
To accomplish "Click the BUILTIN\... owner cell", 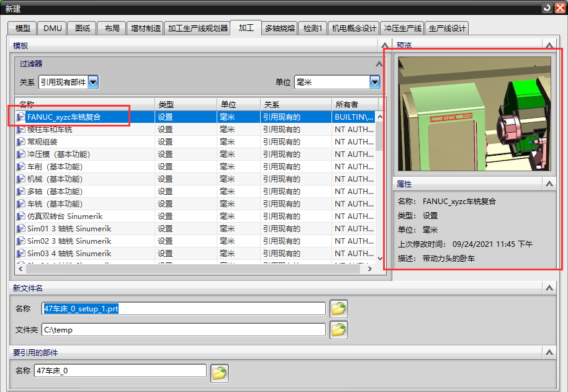I will click(354, 117).
